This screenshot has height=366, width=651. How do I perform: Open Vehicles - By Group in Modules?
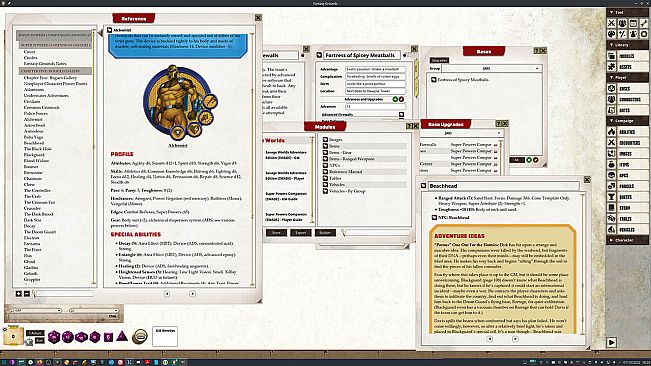(347, 191)
